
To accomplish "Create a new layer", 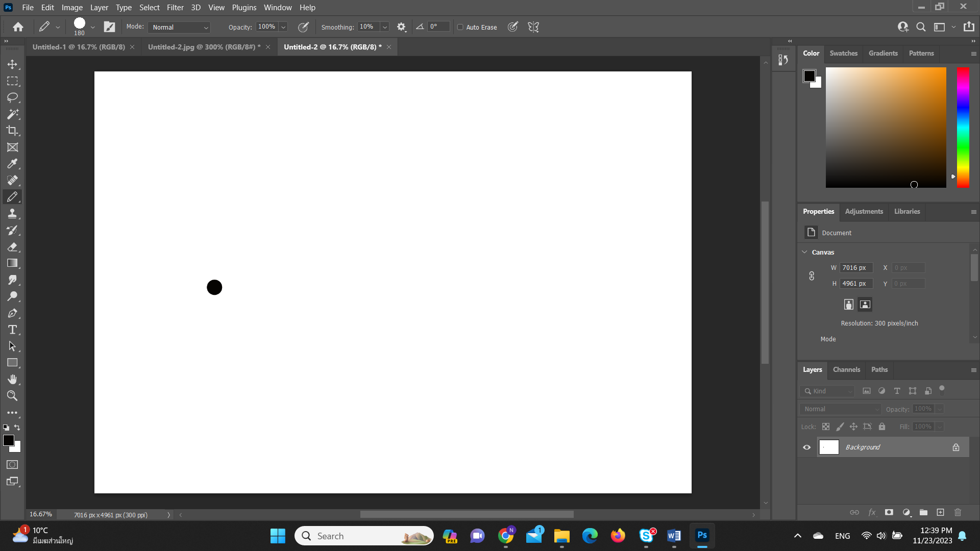I will pos(940,512).
